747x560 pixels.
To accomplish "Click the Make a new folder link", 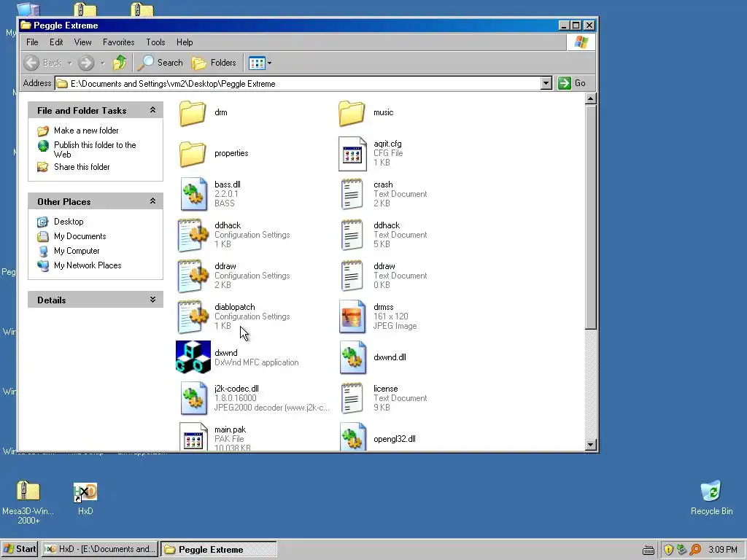I will (x=86, y=131).
